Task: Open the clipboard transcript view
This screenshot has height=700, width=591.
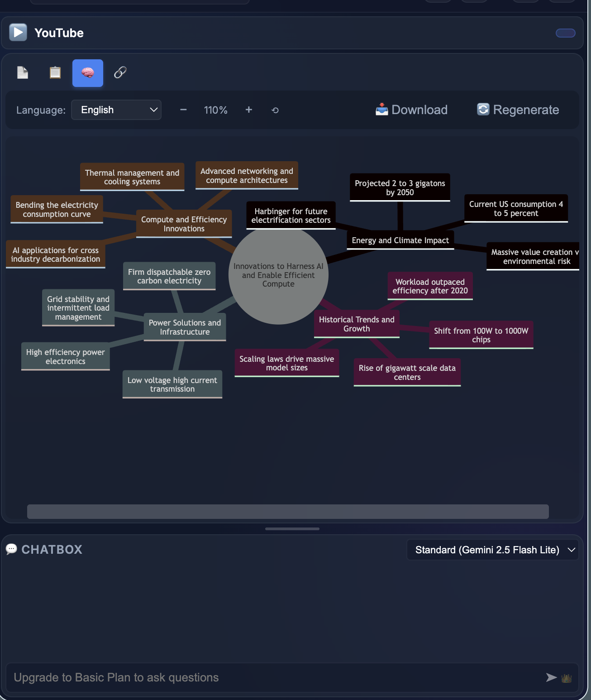Action: pyautogui.click(x=55, y=73)
